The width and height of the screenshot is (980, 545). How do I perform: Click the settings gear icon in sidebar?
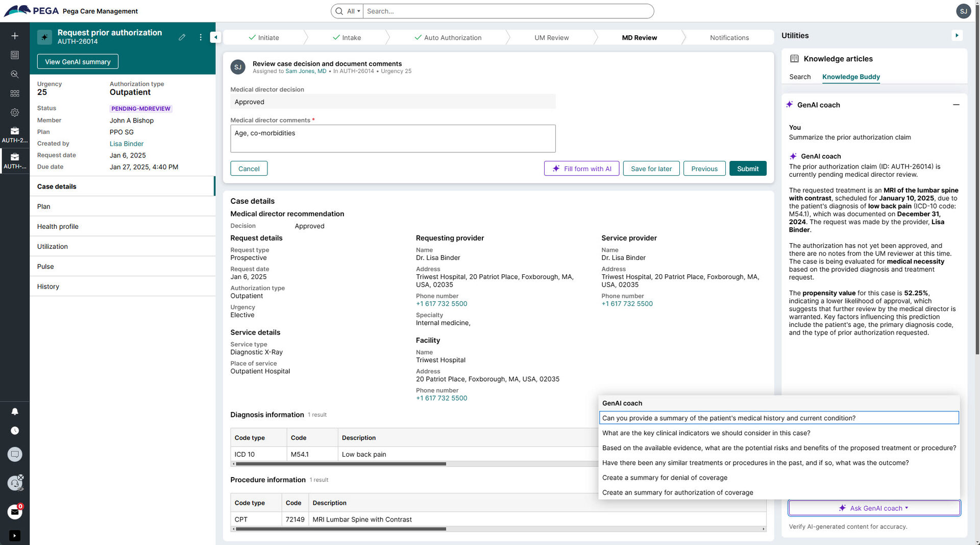(15, 112)
